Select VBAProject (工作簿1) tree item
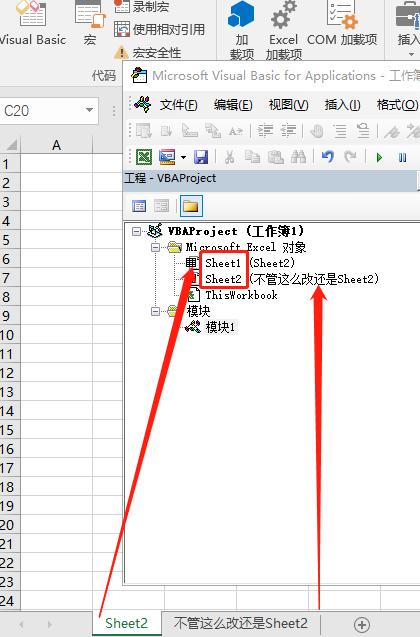420x637 pixels. (236, 231)
